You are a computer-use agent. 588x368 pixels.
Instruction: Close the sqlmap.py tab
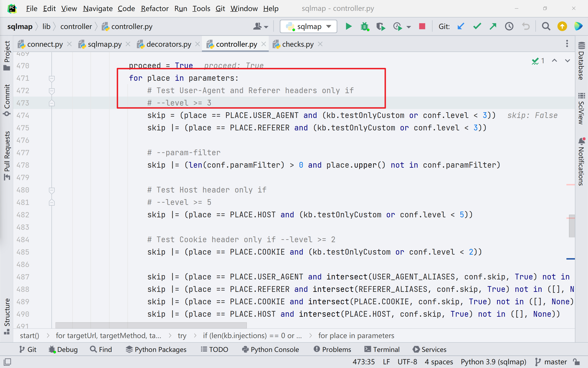click(x=128, y=44)
